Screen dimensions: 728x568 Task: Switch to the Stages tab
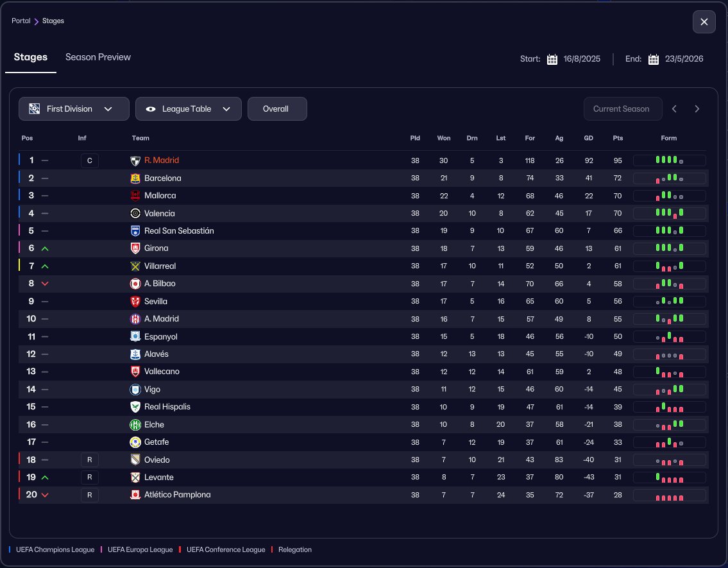[31, 57]
